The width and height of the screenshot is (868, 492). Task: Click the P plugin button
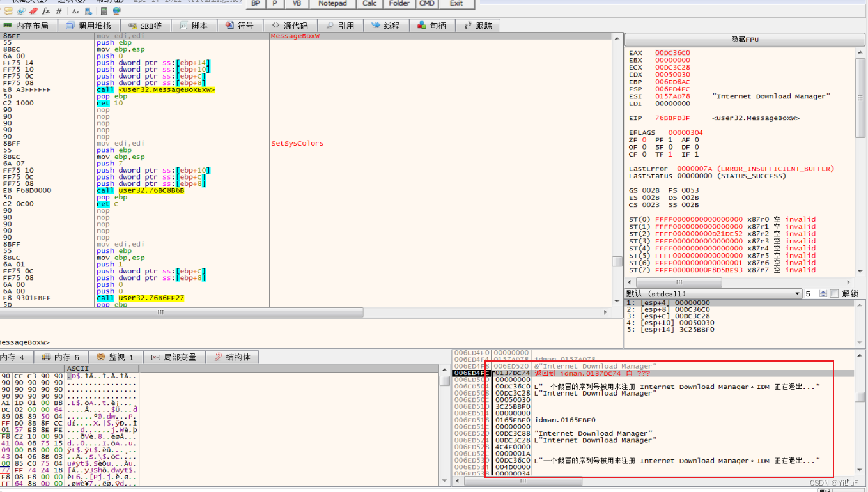[x=275, y=3]
